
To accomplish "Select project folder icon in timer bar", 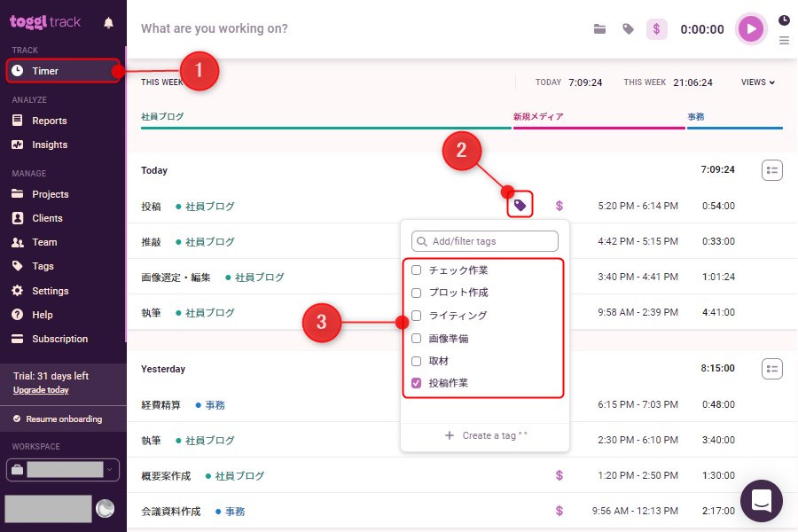I will 599,29.
